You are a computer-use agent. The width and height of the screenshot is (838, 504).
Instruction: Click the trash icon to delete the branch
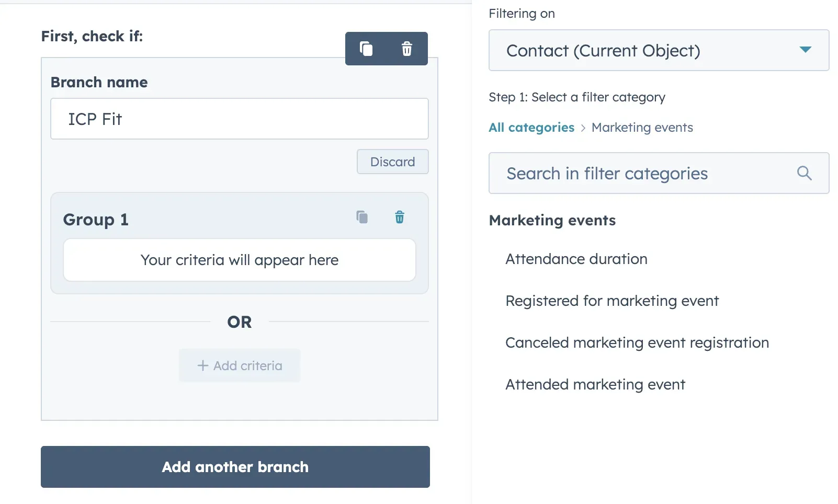407,48
